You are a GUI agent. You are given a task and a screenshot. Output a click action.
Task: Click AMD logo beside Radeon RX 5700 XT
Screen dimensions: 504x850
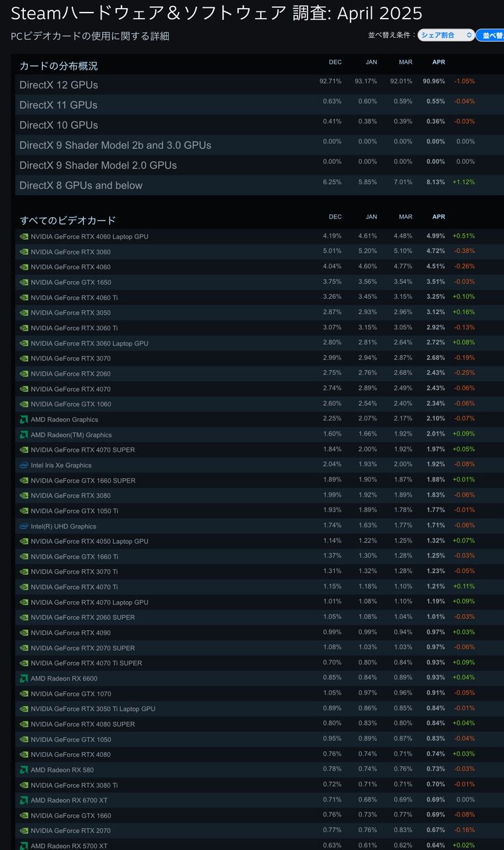tap(24, 845)
